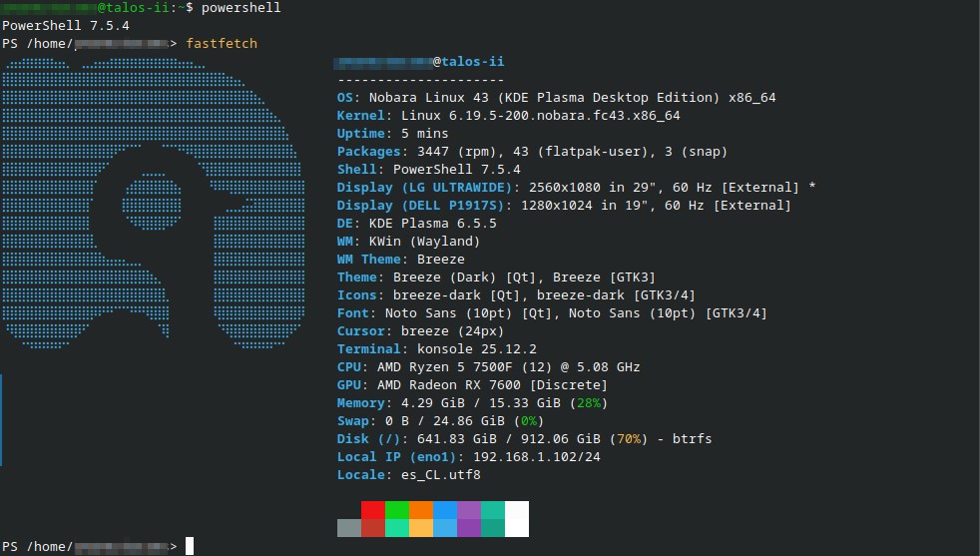980x556 pixels.
Task: Click the CPU line 'AMD Ryzen 5 7500F'
Action: click(488, 367)
